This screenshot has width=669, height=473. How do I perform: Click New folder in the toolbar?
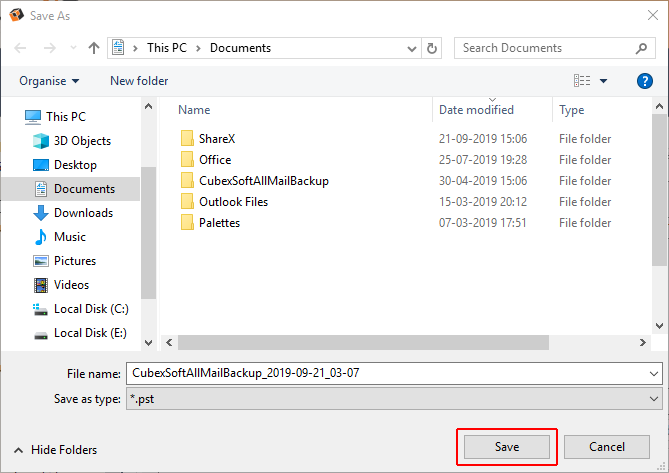coord(139,81)
